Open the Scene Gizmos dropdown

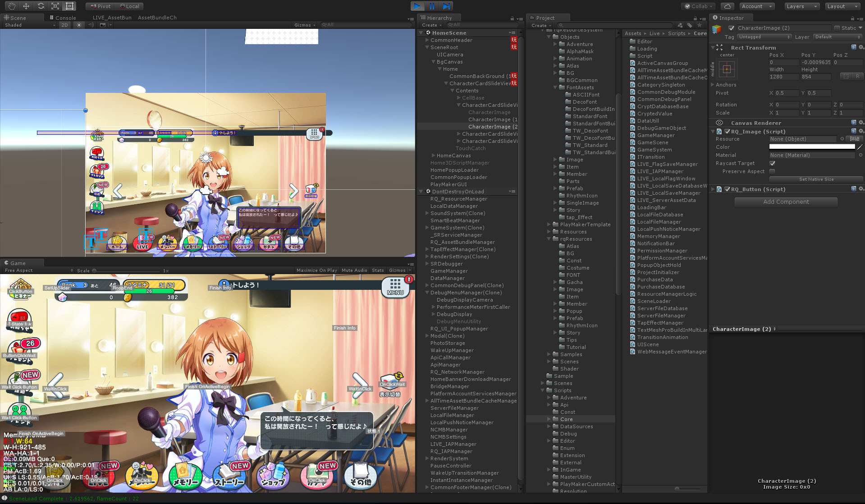click(305, 25)
